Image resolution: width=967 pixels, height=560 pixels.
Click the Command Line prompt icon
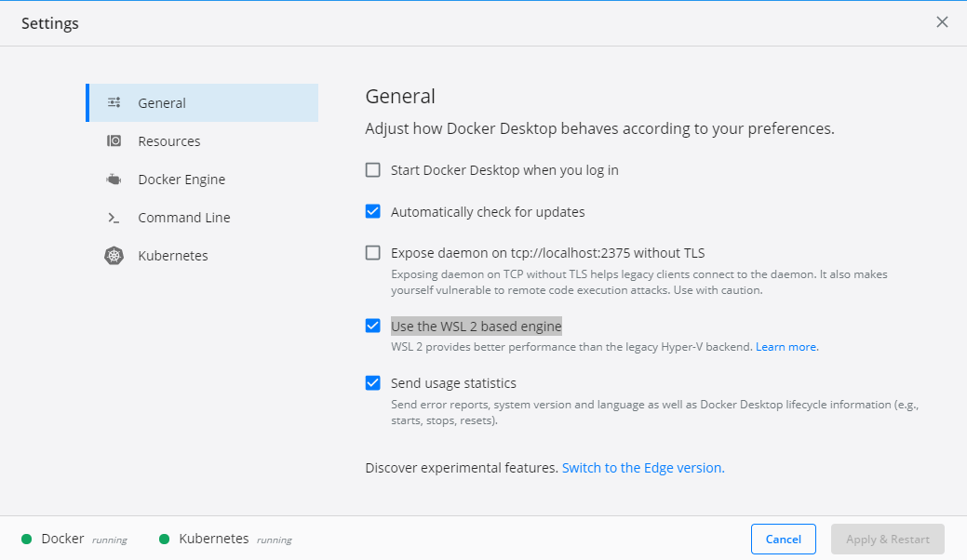point(114,218)
